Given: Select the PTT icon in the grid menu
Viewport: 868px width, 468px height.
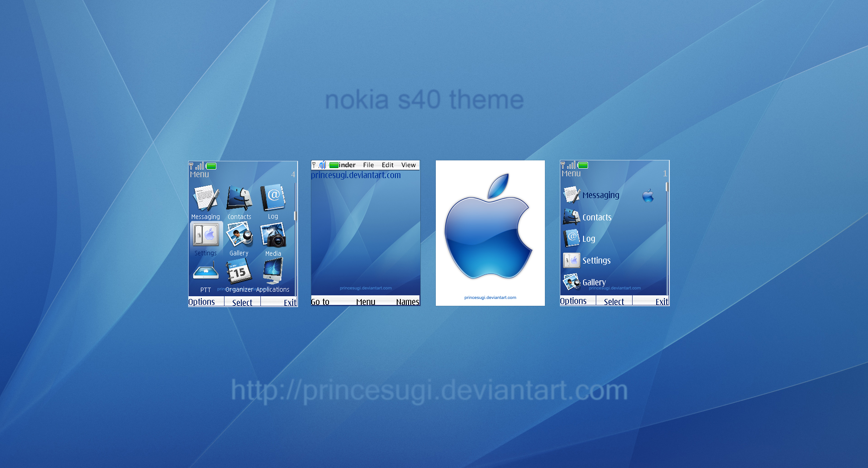Looking at the screenshot, I should (x=205, y=272).
